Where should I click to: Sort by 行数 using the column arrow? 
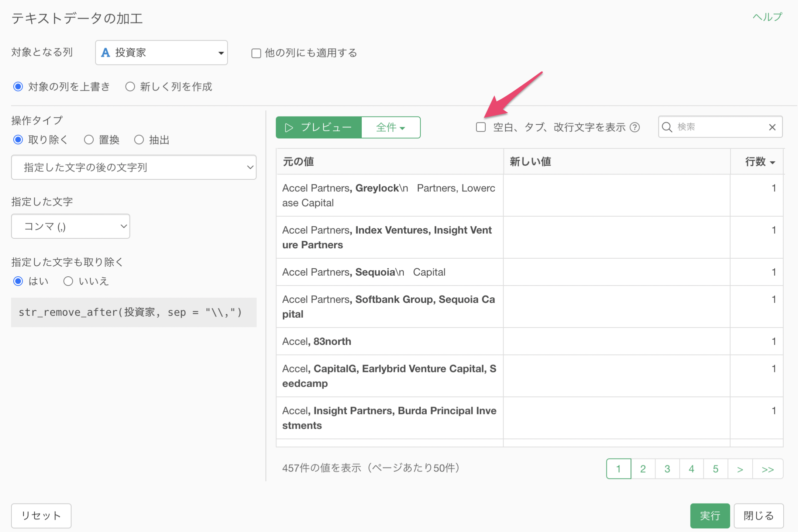(x=773, y=162)
